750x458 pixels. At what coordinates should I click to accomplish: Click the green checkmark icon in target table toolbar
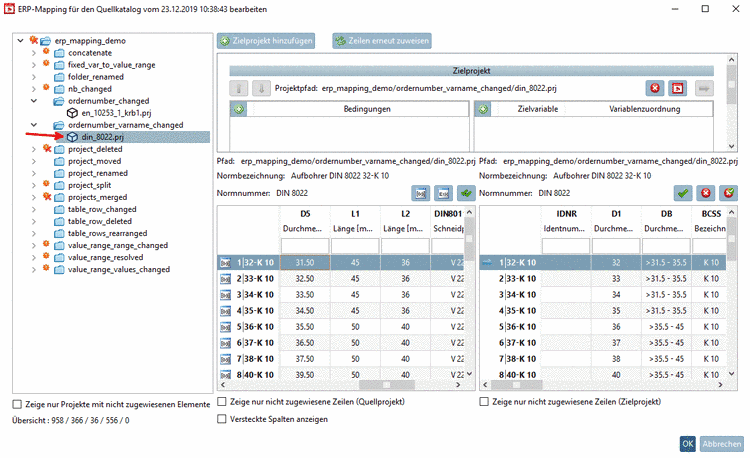tap(682, 192)
